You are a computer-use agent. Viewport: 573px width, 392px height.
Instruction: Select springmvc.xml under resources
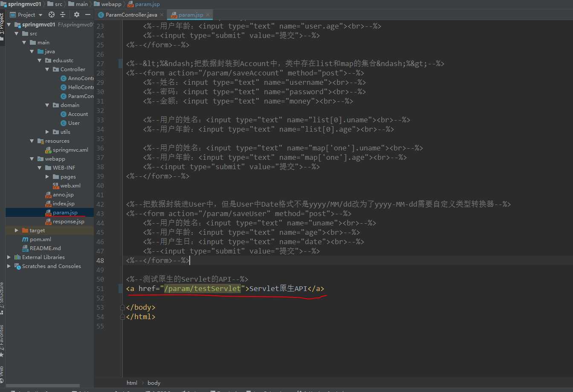(67, 150)
